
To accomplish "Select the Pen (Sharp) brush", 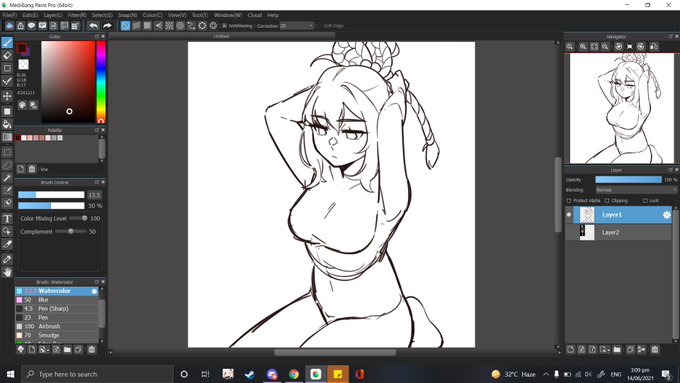I will point(57,309).
